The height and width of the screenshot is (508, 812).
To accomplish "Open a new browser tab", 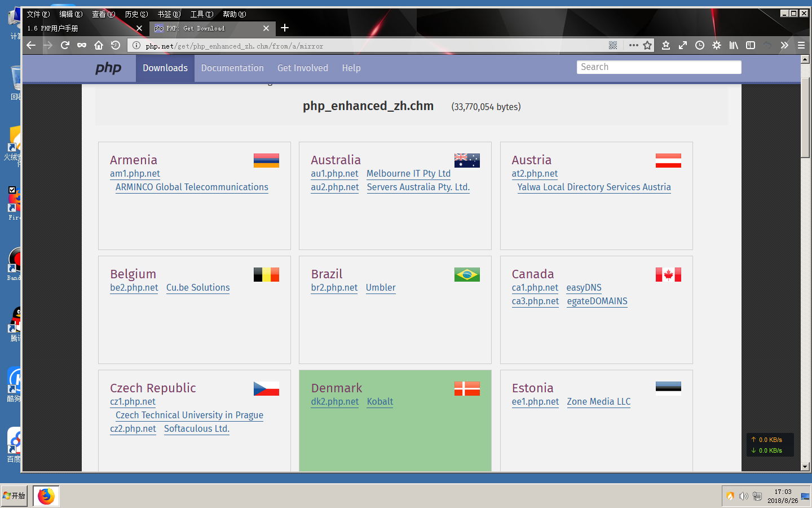I will (x=285, y=28).
